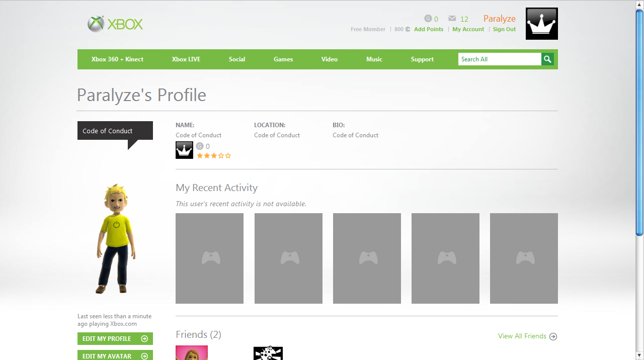
Task: Click the crown gamerpic in top right
Action: coord(542,24)
